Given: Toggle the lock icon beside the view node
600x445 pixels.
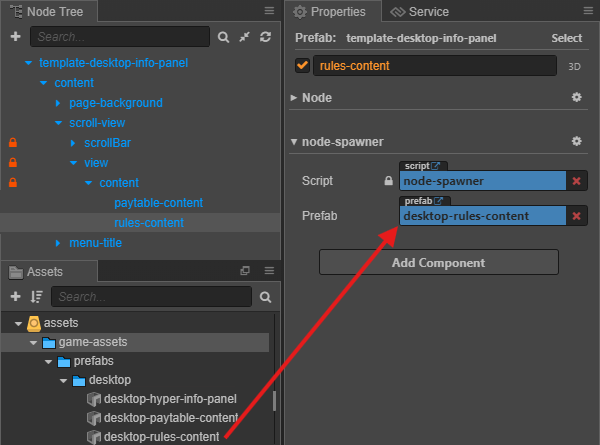Looking at the screenshot, I should (13, 163).
